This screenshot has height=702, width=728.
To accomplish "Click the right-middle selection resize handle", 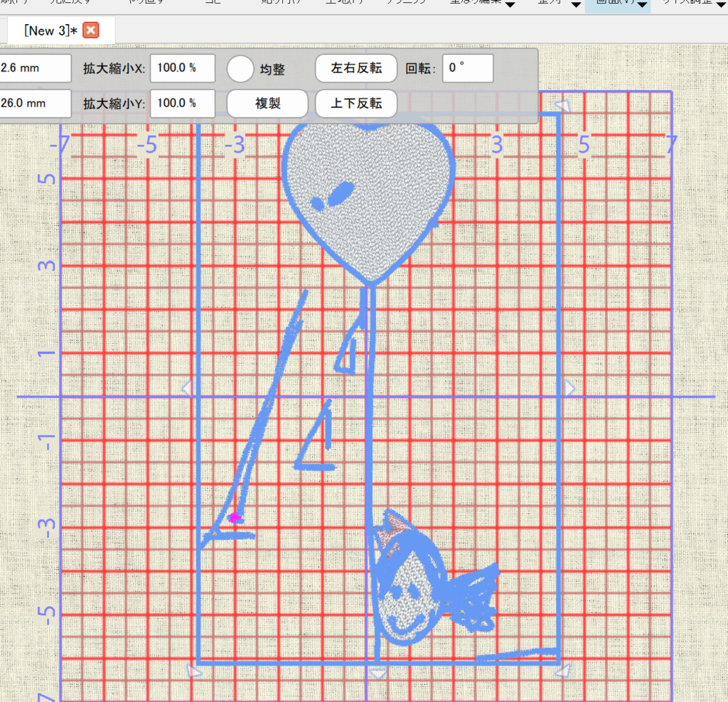I will (x=569, y=387).
